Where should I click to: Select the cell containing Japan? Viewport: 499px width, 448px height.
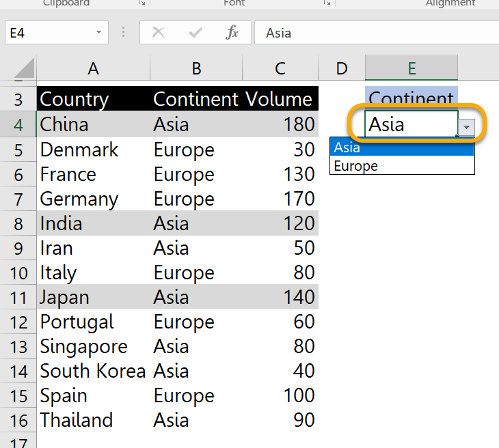point(94,297)
